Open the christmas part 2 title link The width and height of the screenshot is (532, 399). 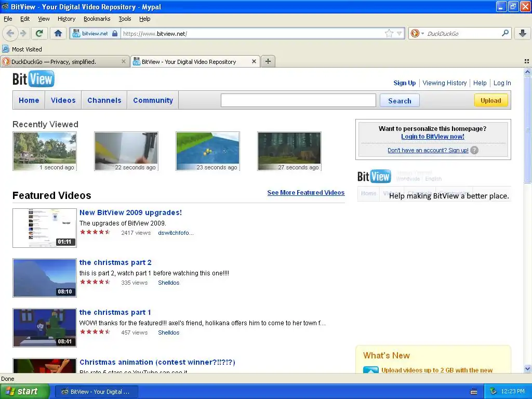pyautogui.click(x=115, y=262)
